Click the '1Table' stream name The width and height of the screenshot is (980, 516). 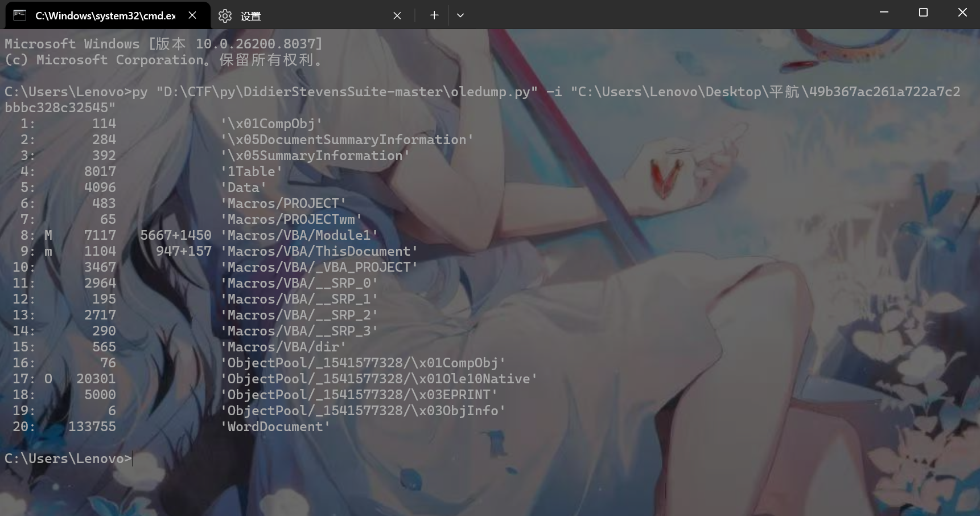coord(252,171)
